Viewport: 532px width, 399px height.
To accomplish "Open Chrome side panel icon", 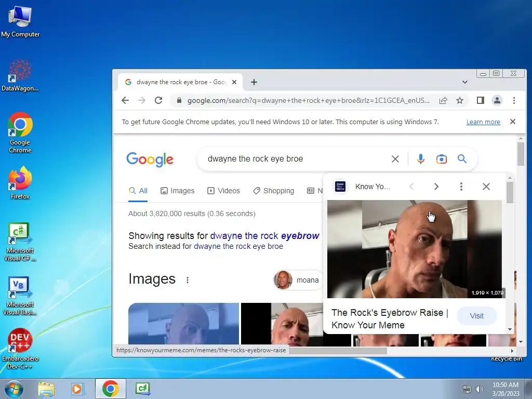I will coord(481,100).
